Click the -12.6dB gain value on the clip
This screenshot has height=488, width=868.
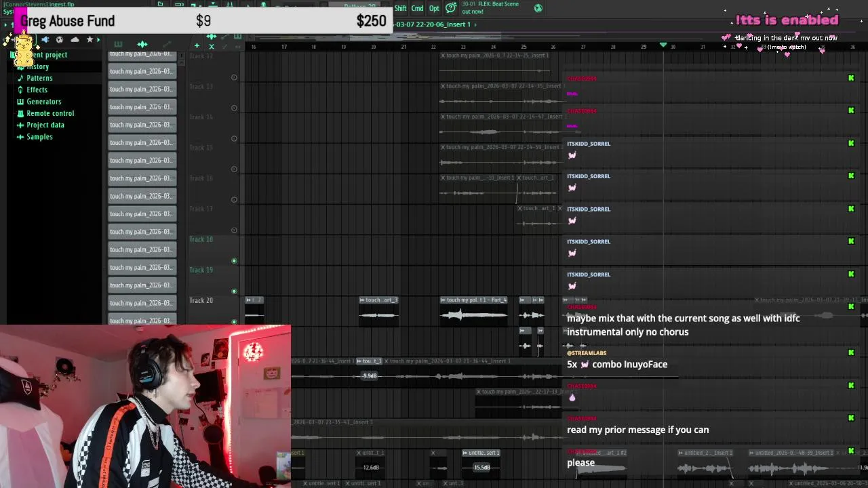[370, 467]
